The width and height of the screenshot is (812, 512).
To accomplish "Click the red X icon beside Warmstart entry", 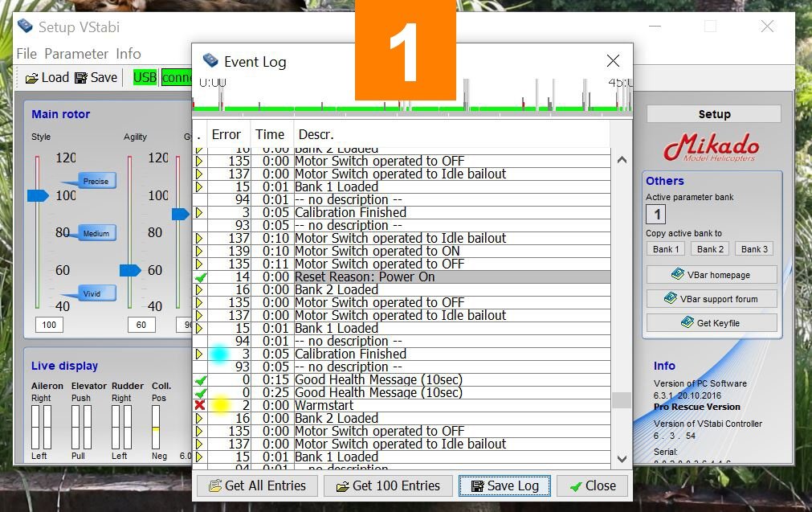I will pos(200,405).
